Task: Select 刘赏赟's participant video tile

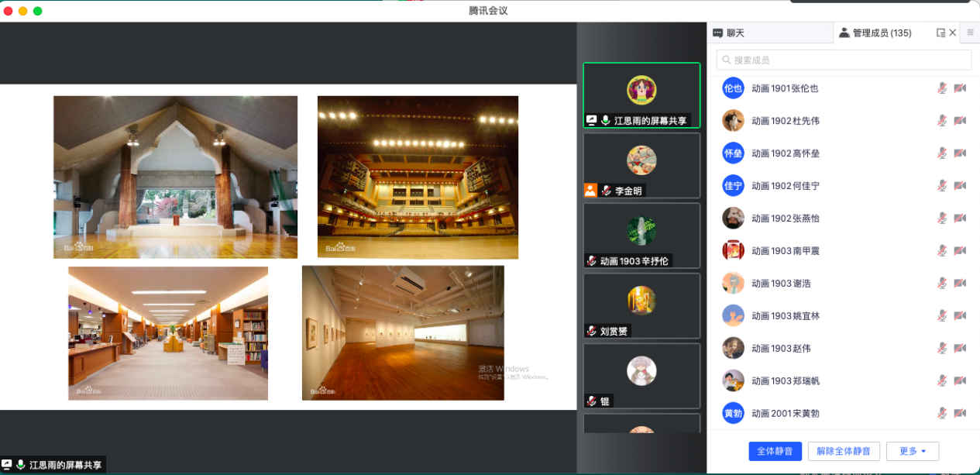Action: [x=641, y=305]
